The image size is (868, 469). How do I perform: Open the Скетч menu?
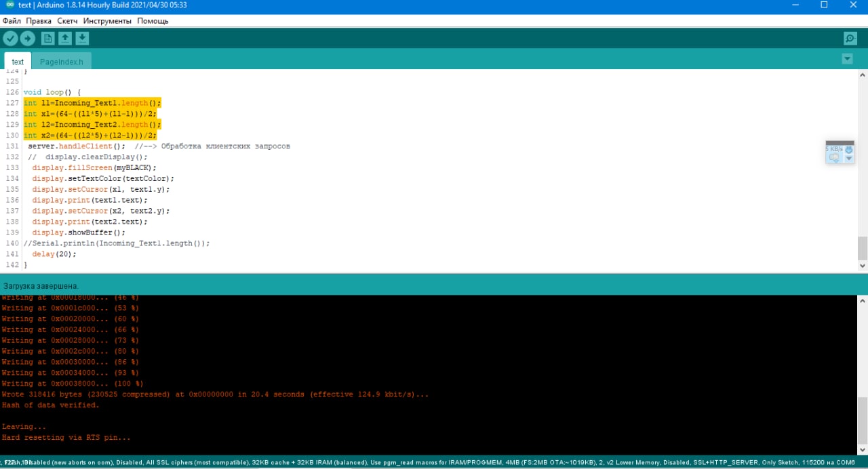[x=67, y=21]
